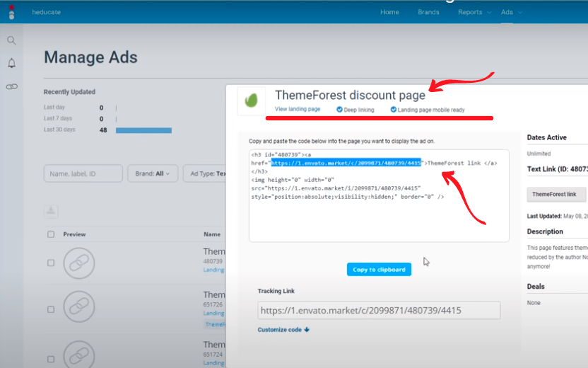Open preview link icon for ad 651724
This screenshot has width=588, height=368.
(78, 354)
